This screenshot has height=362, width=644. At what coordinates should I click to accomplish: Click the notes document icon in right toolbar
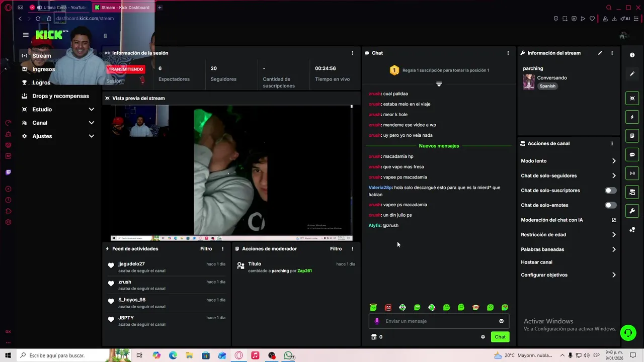632,136
